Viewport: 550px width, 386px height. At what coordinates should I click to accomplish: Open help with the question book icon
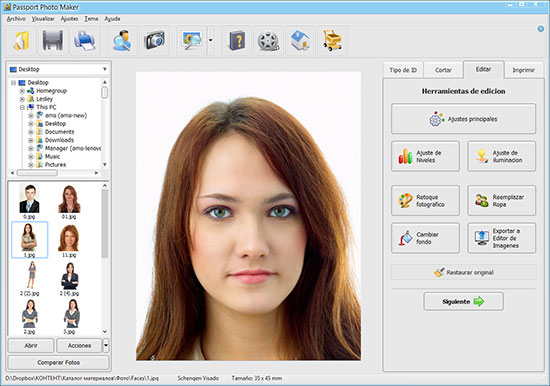[236, 40]
